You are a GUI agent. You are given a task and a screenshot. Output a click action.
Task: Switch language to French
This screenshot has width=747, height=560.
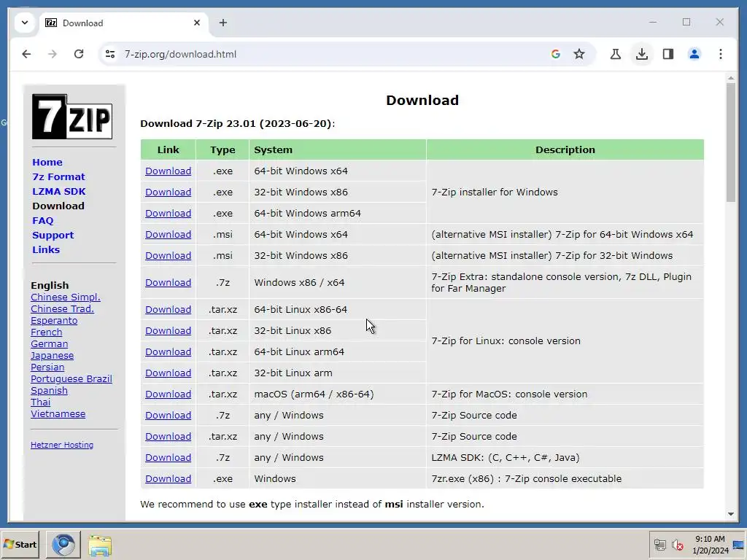pyautogui.click(x=46, y=332)
